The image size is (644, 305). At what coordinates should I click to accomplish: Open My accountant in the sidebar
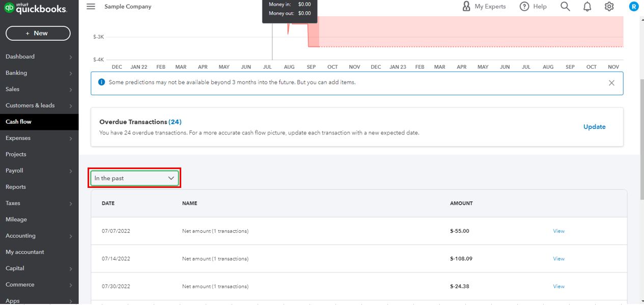(x=25, y=252)
